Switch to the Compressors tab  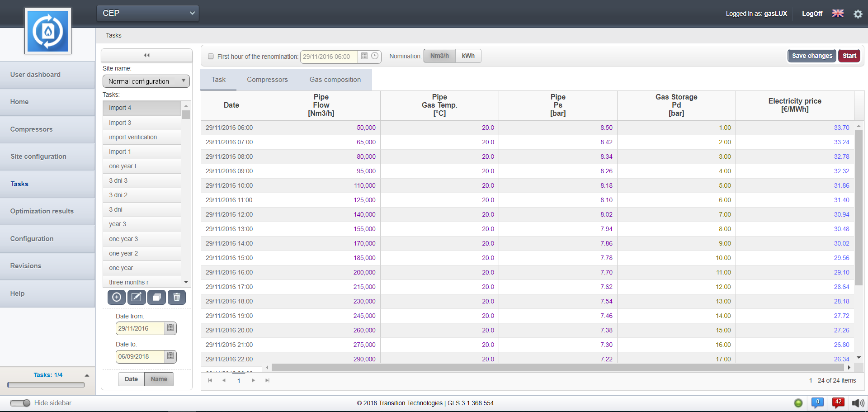pyautogui.click(x=267, y=80)
